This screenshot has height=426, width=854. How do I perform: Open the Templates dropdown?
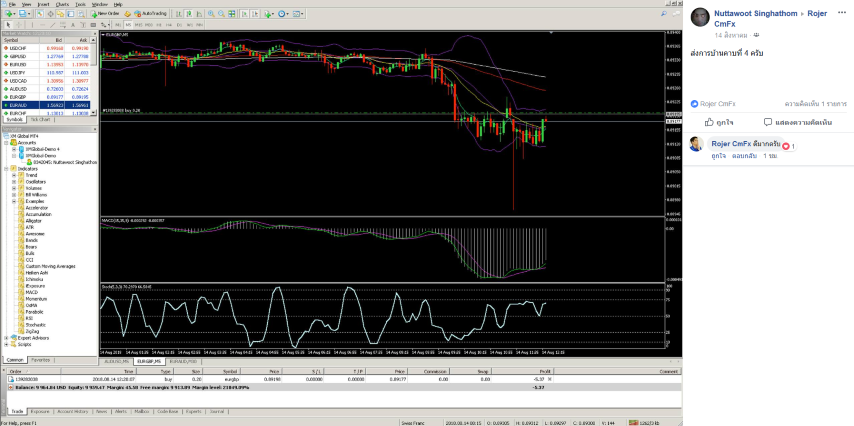(x=298, y=14)
